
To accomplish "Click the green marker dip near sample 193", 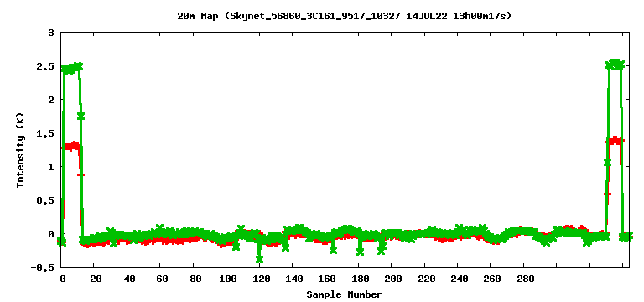I will (x=382, y=251).
